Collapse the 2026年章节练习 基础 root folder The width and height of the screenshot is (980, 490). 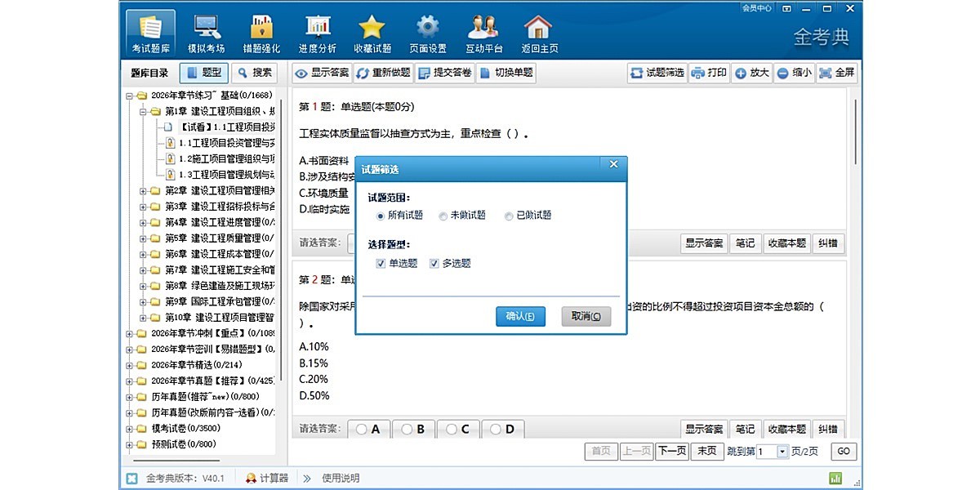(130, 96)
